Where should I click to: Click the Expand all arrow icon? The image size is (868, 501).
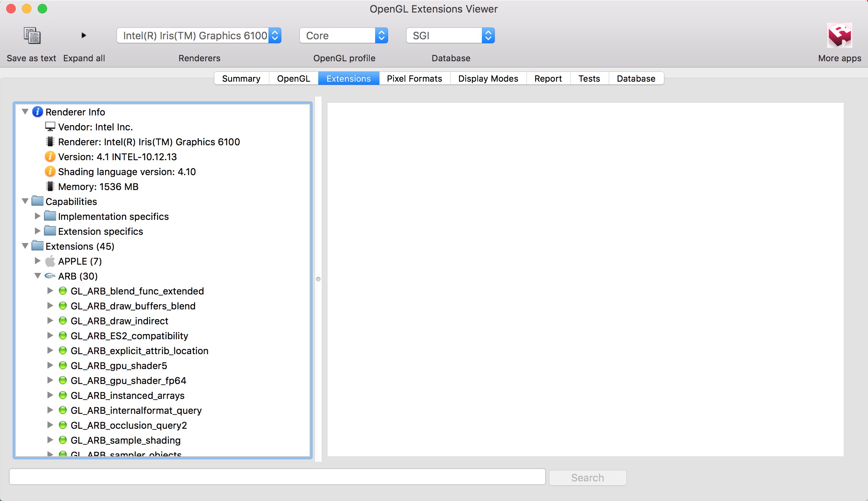pos(84,35)
